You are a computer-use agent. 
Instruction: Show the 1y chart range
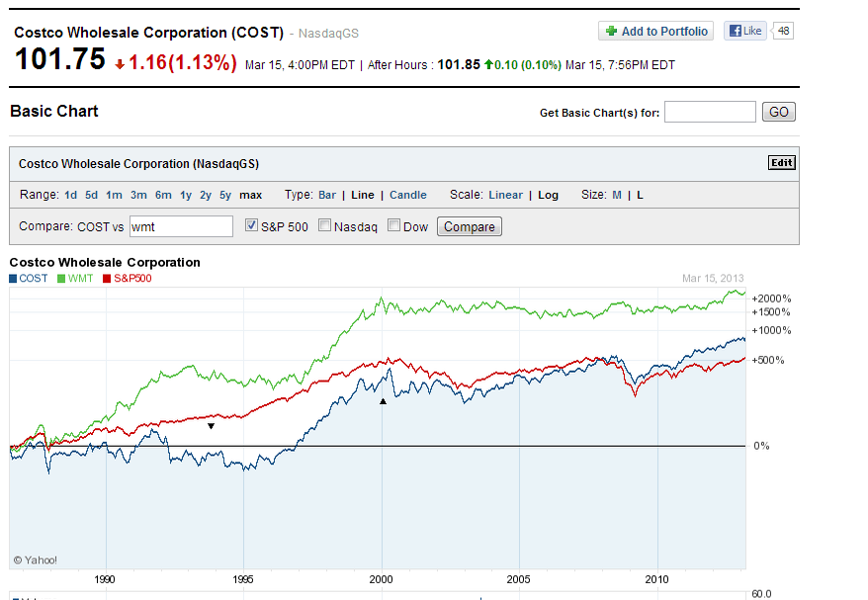coord(186,195)
